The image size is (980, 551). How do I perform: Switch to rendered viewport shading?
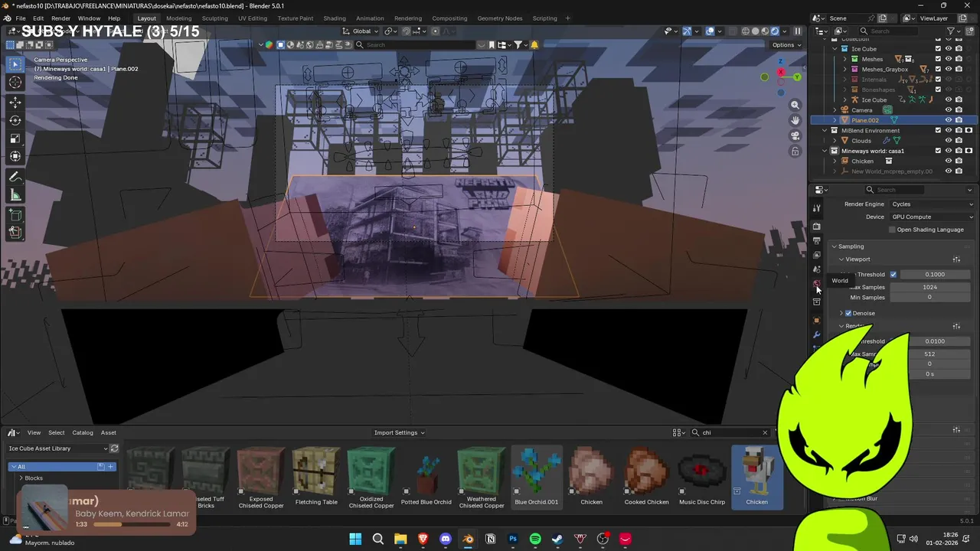click(x=775, y=31)
